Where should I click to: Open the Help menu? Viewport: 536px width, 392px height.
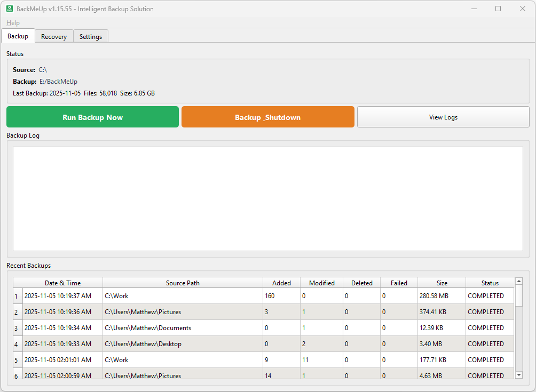(x=12, y=22)
